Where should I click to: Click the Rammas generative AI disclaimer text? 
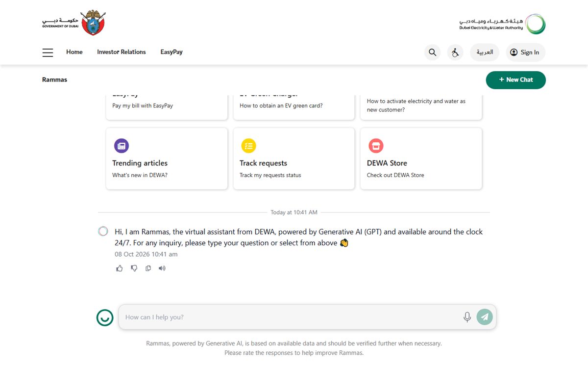294,348
